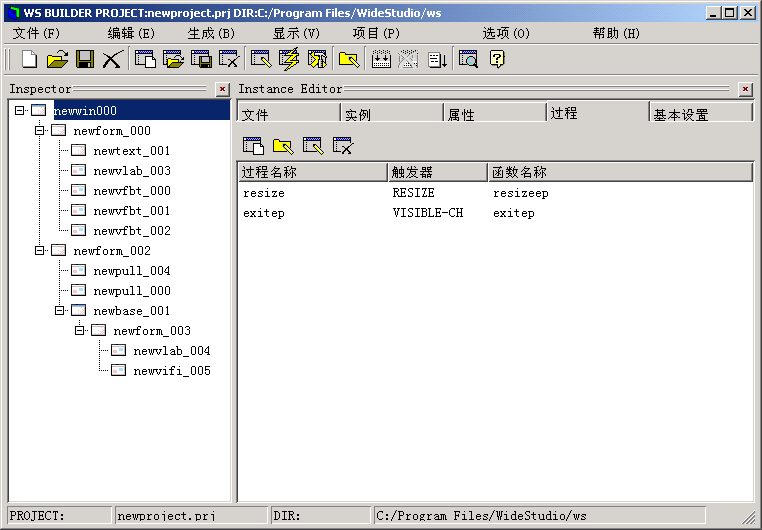Close the Instance Editor panel
762x530 pixels.
(745, 89)
